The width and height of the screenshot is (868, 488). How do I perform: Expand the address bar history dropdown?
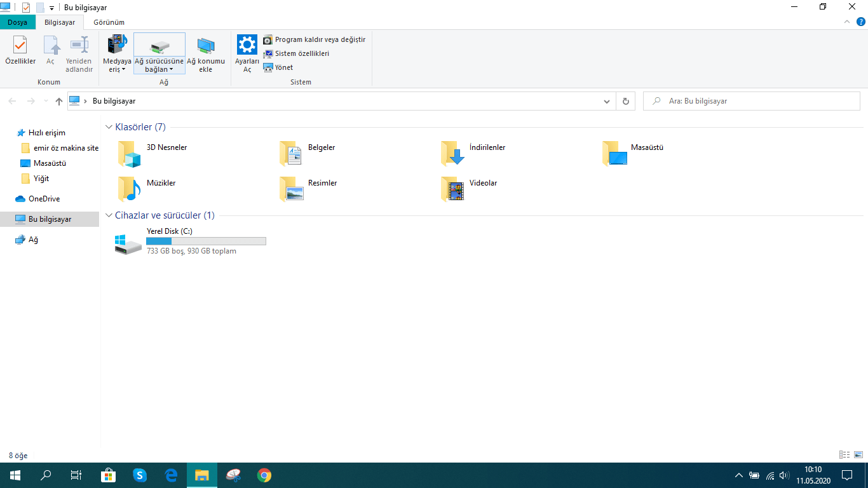[x=606, y=101]
